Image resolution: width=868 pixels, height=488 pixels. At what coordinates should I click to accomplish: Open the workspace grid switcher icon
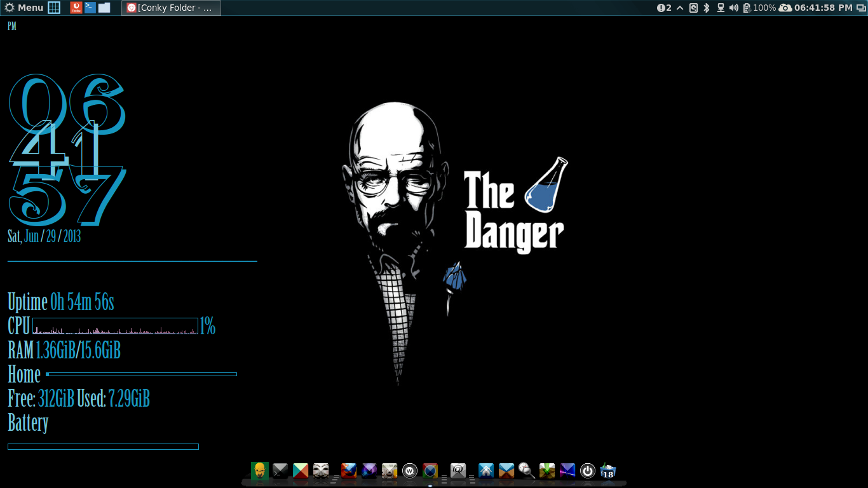point(54,8)
